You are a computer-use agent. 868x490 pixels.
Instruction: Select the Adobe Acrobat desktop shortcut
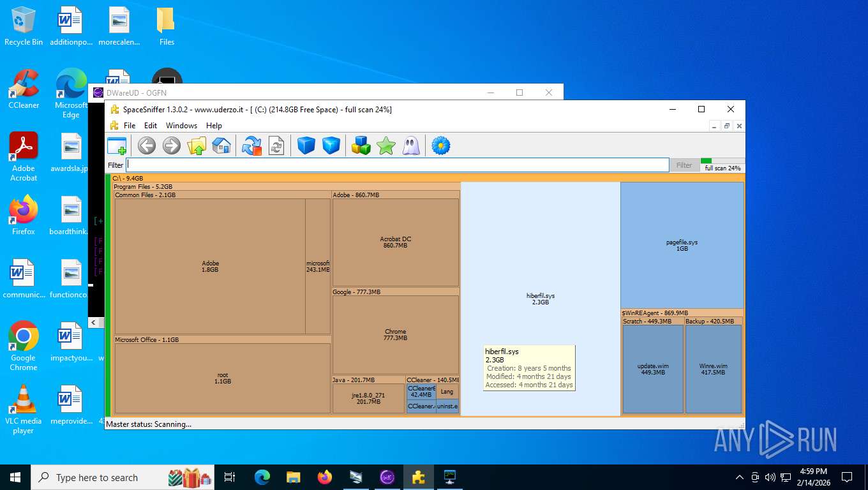pyautogui.click(x=24, y=157)
